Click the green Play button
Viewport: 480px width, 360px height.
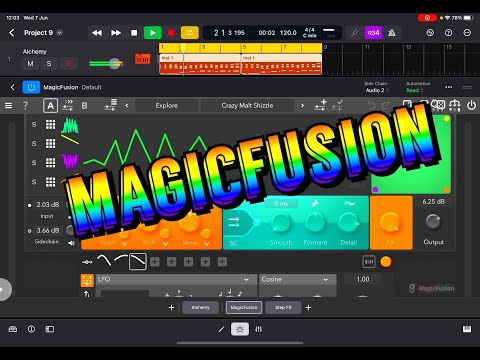tap(153, 33)
